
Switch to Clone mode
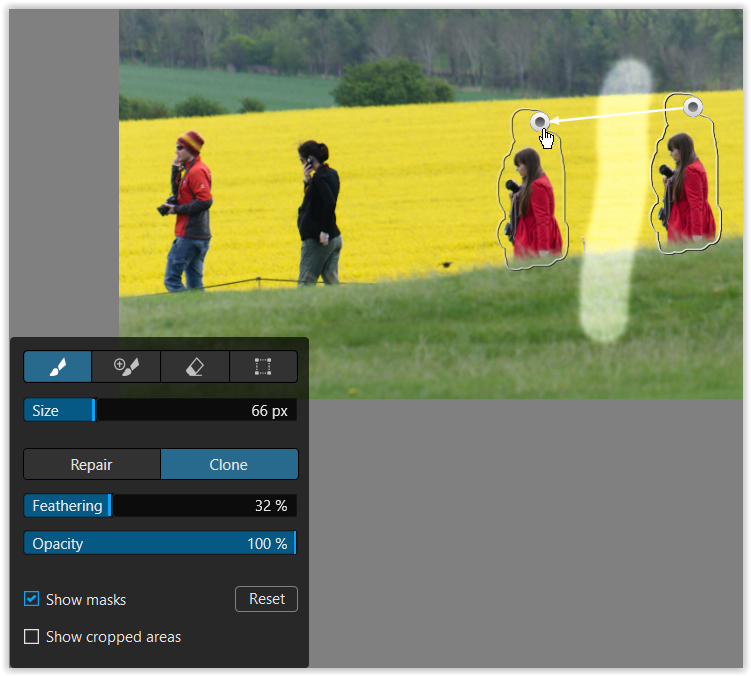coord(229,464)
